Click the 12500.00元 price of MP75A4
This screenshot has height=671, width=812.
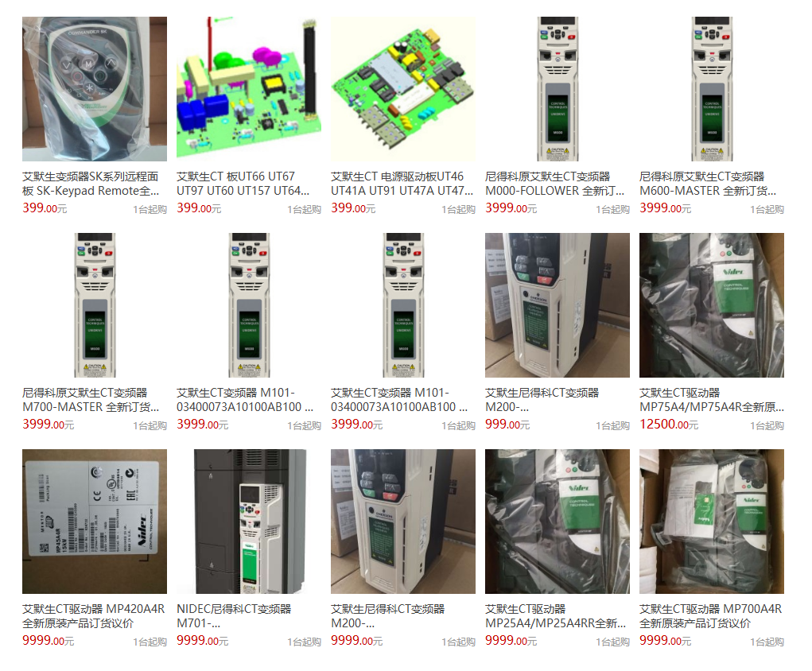(669, 425)
